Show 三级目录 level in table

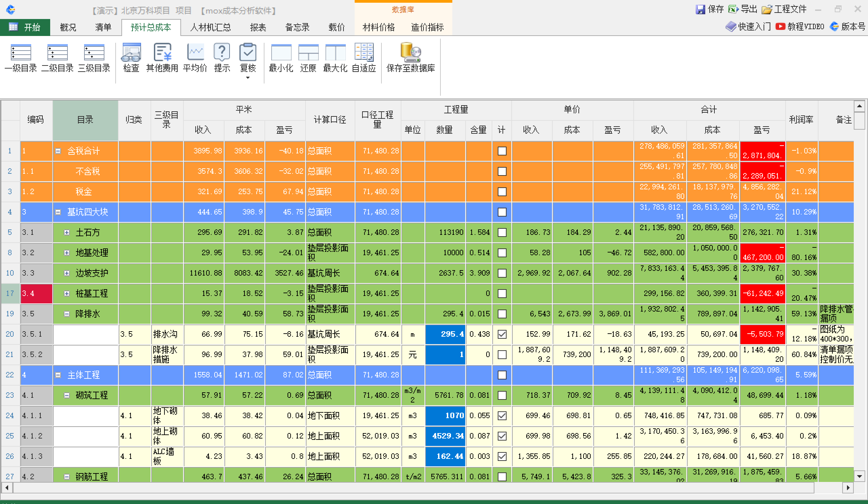[94, 58]
